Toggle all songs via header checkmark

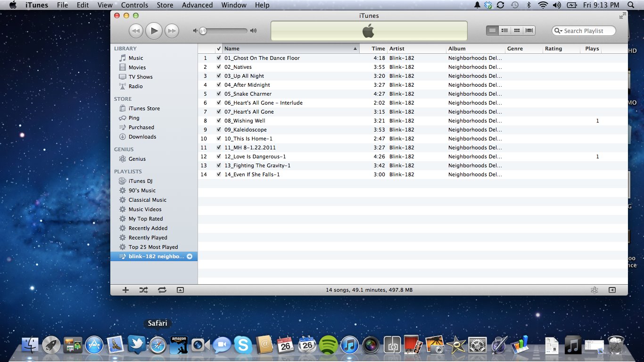pyautogui.click(x=219, y=49)
